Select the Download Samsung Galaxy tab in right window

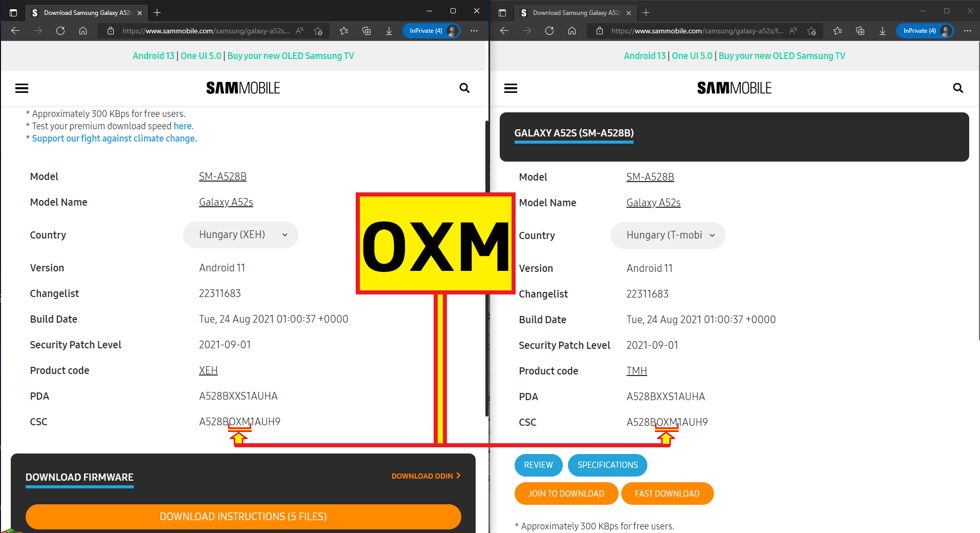coord(576,13)
